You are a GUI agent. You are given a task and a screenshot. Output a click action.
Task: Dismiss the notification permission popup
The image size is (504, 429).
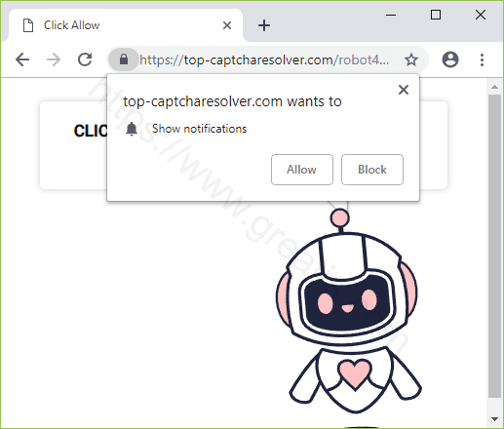coord(404,90)
